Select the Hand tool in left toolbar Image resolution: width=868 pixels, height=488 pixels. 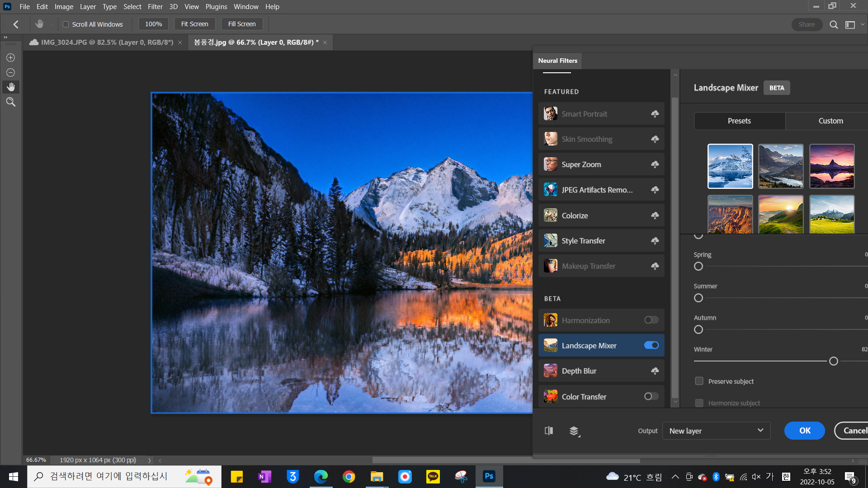[10, 87]
